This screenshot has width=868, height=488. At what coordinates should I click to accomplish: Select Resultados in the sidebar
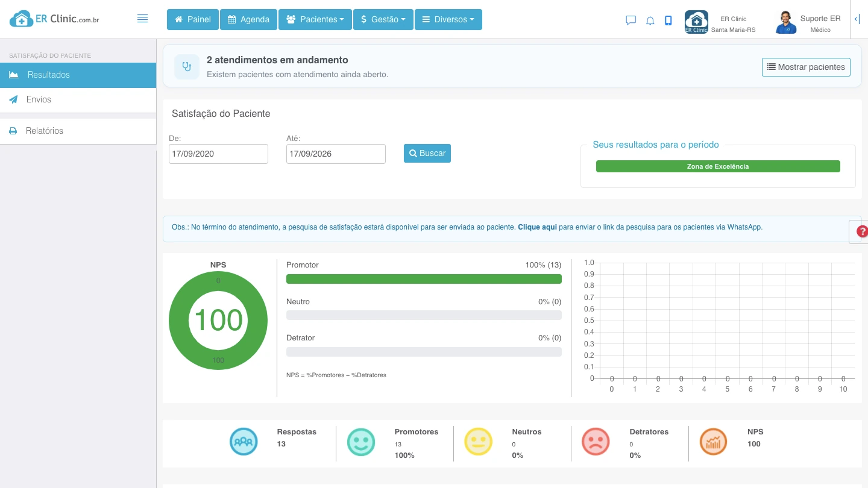(x=78, y=75)
